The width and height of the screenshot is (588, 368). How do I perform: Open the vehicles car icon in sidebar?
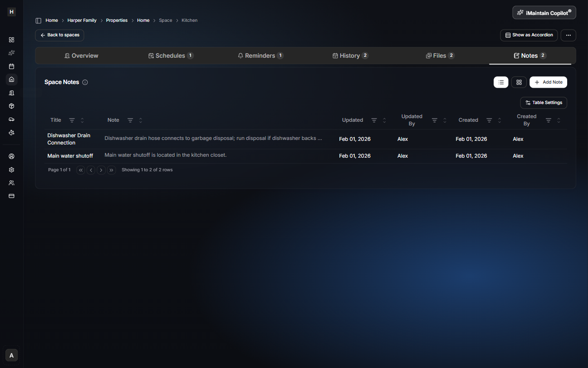pyautogui.click(x=12, y=119)
